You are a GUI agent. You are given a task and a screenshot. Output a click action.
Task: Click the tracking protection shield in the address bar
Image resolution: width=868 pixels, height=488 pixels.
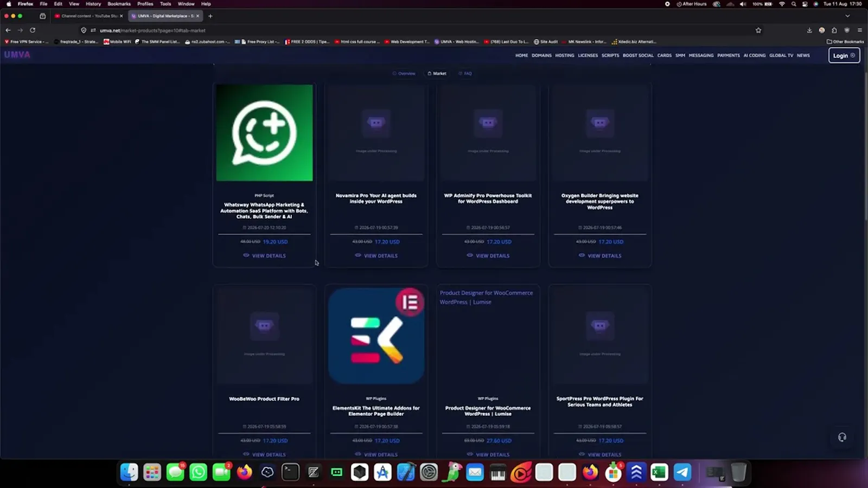click(x=84, y=30)
